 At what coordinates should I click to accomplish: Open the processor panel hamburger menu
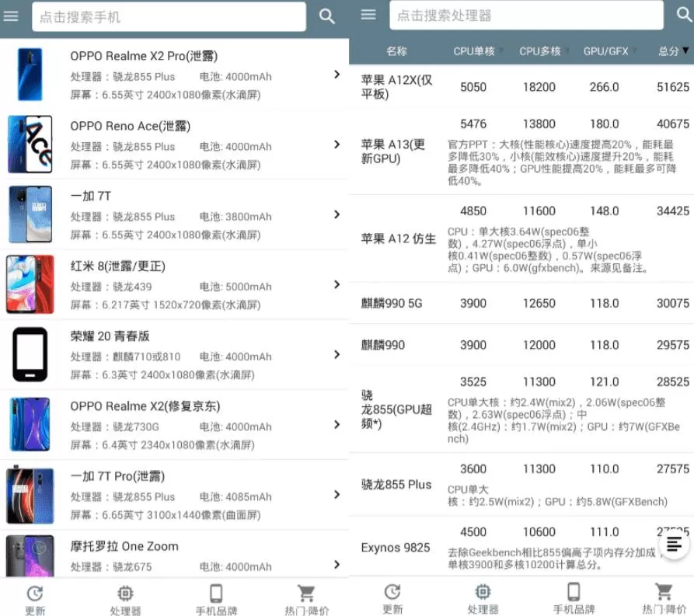coord(368,15)
